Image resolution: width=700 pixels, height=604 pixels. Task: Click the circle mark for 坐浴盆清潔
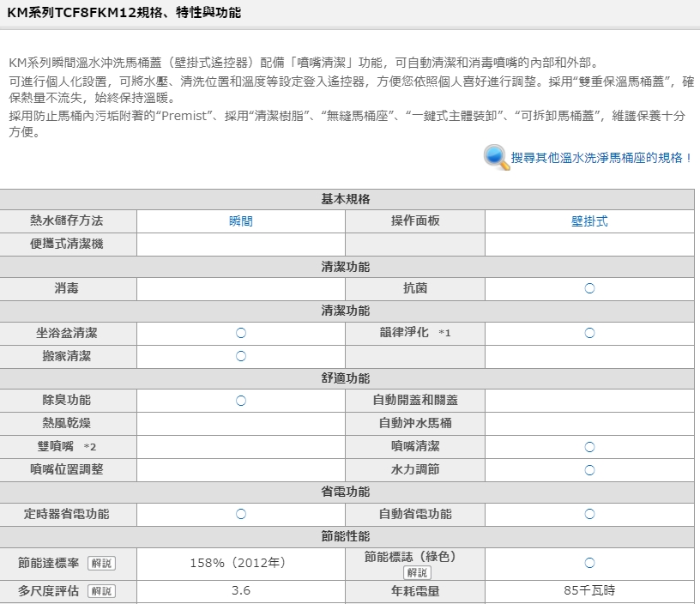point(241,333)
